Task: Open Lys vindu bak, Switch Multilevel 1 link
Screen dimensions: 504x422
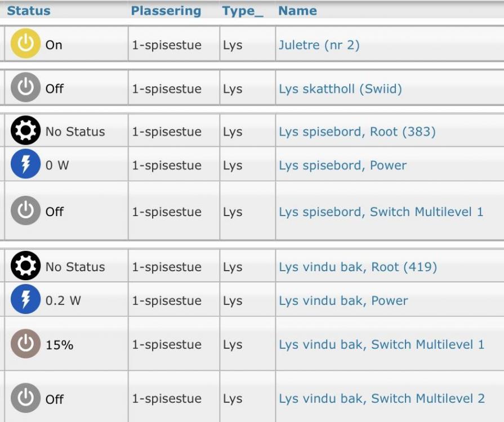Action: pos(381,344)
